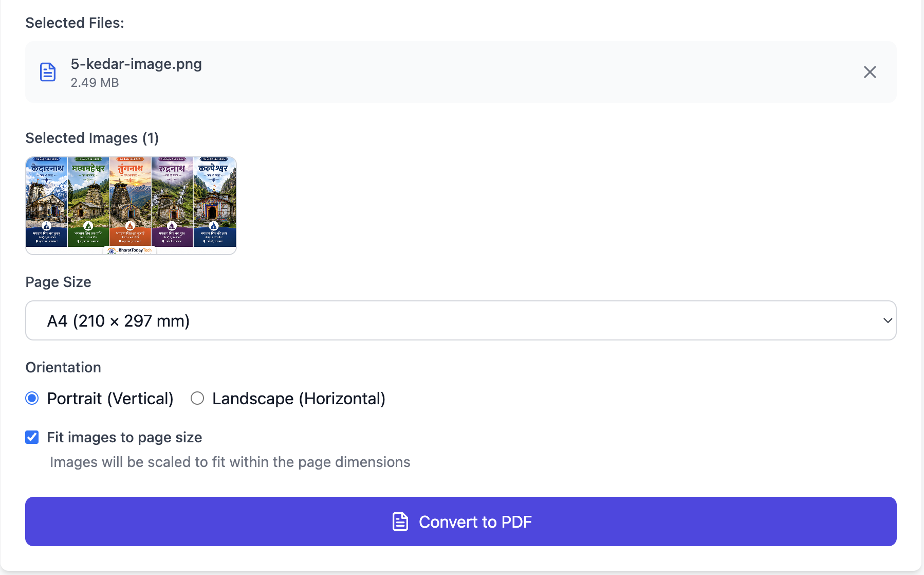924x575 pixels.
Task: Click the Portrait (Vertical) label text
Action: pyautogui.click(x=110, y=399)
